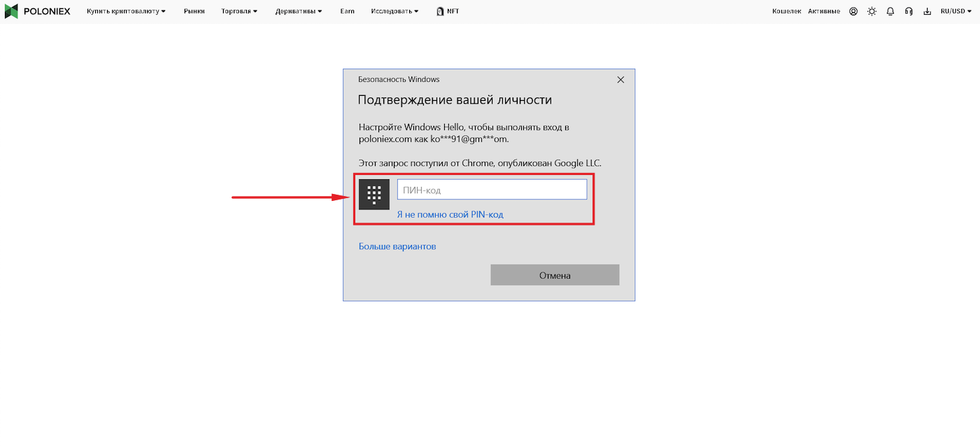Close the Безопасность Windows dialog
The height and width of the screenshot is (446, 980).
pyautogui.click(x=620, y=80)
